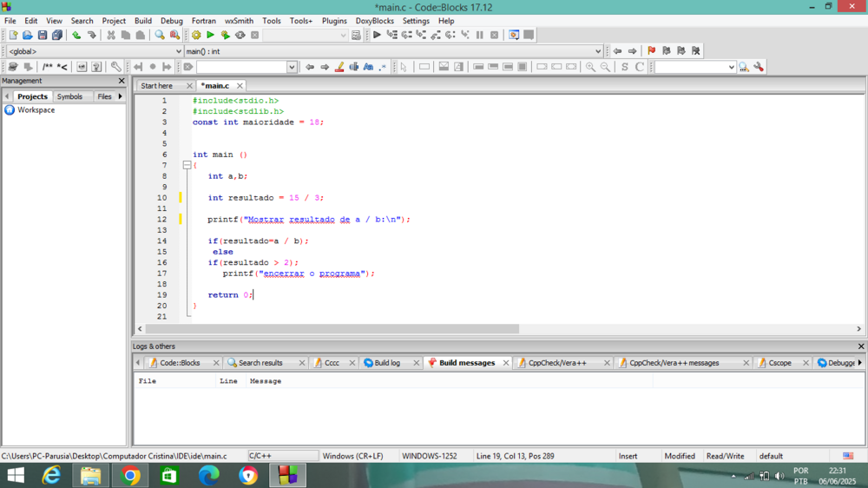Click the Save file floppy icon
This screenshot has height=488, width=868.
coord(42,36)
